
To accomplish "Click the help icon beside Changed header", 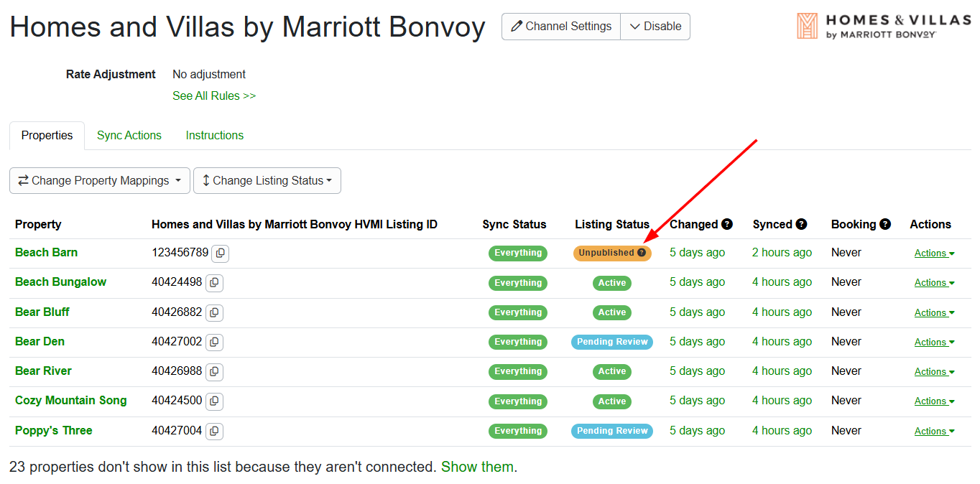I will tap(727, 224).
